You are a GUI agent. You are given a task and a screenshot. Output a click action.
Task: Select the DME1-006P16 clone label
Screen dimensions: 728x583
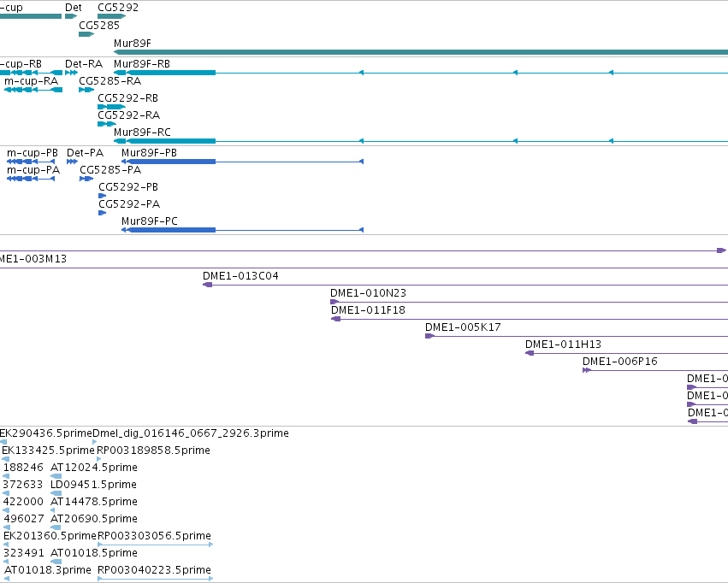point(620,362)
